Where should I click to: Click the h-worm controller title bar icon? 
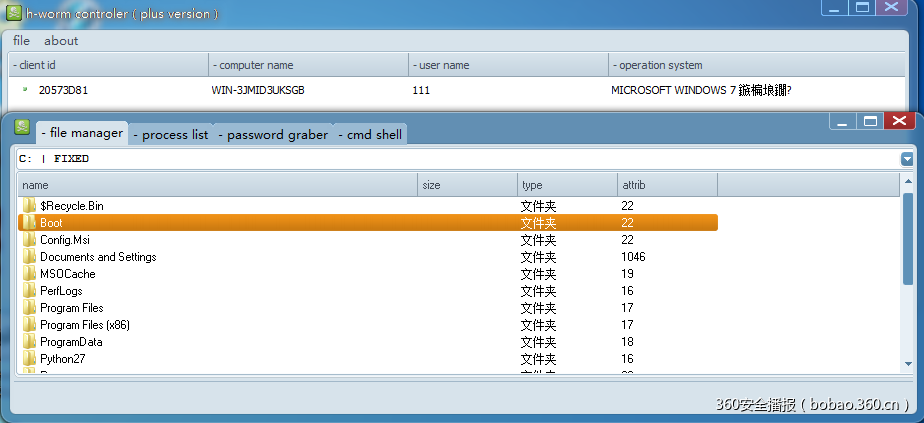(14, 12)
